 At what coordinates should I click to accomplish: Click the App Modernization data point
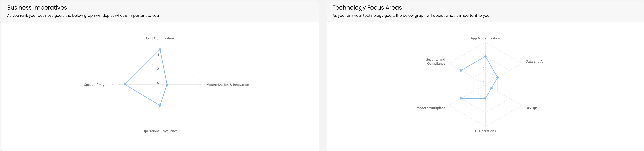coord(485,56)
